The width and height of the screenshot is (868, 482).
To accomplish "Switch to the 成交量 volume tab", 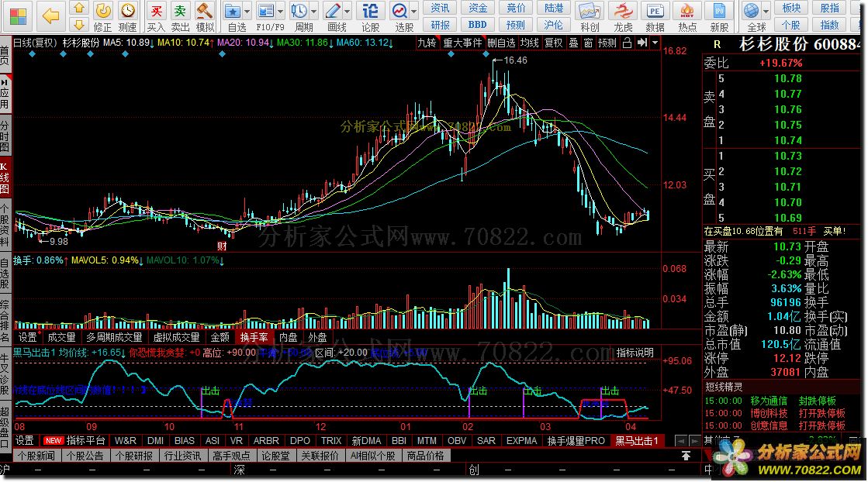I will pyautogui.click(x=61, y=337).
